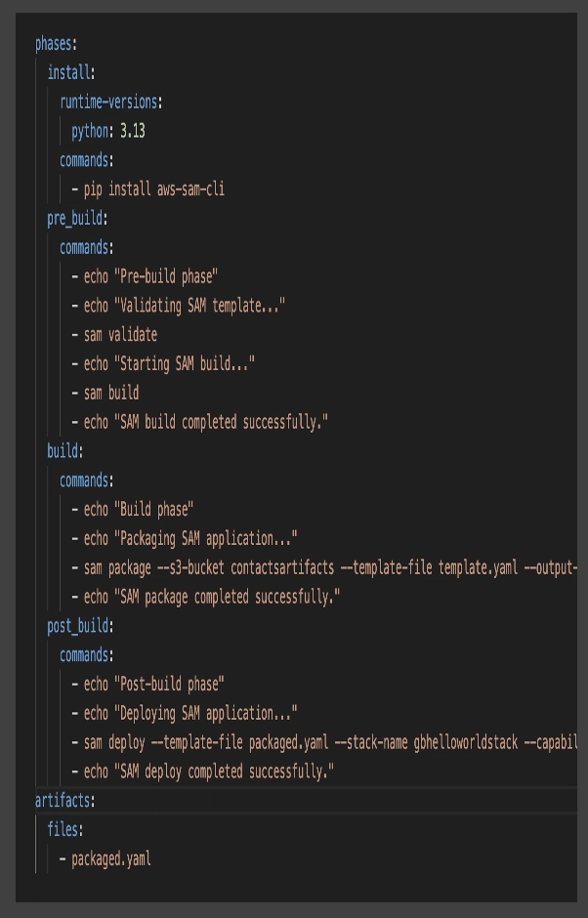
Task: Select the build key line
Action: tap(65, 451)
